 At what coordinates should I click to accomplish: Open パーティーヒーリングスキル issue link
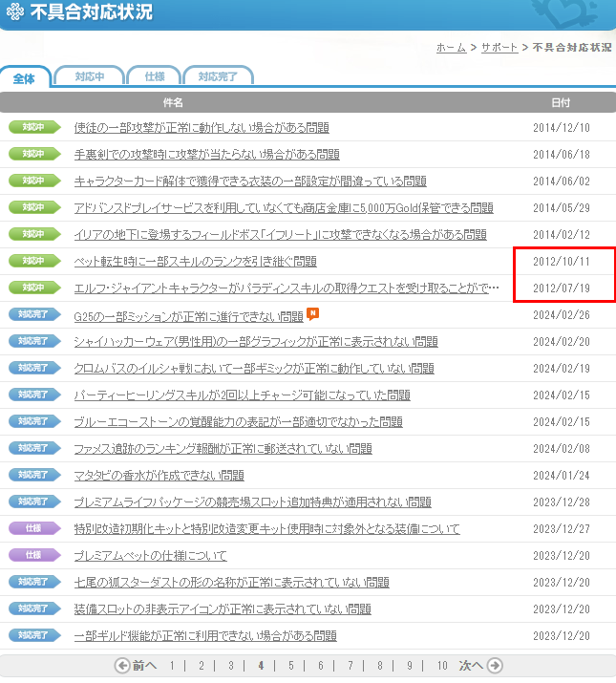point(243,395)
